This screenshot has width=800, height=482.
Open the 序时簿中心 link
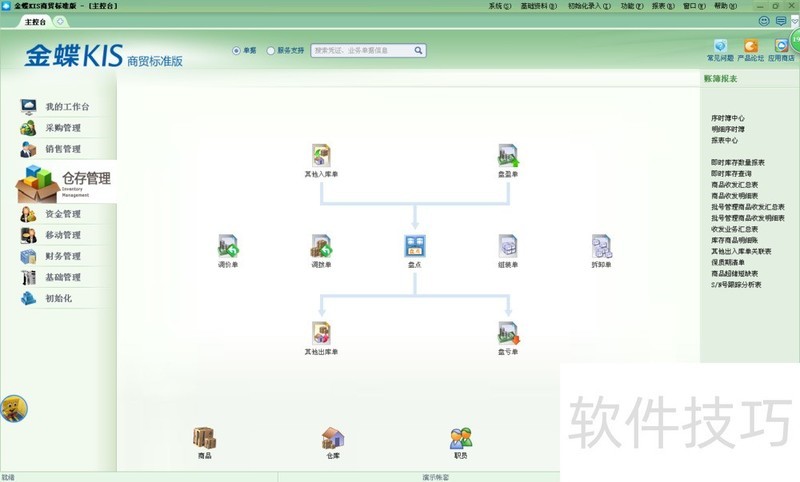[728, 118]
